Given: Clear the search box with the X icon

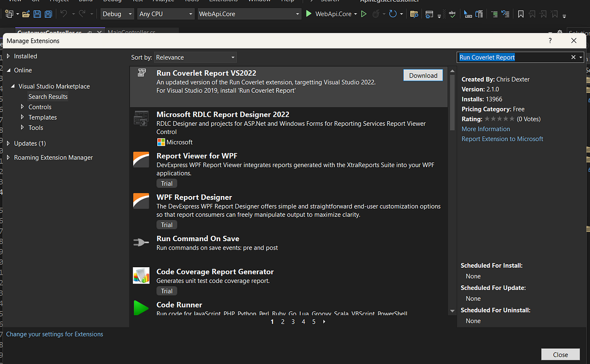Looking at the screenshot, I should pyautogui.click(x=573, y=57).
